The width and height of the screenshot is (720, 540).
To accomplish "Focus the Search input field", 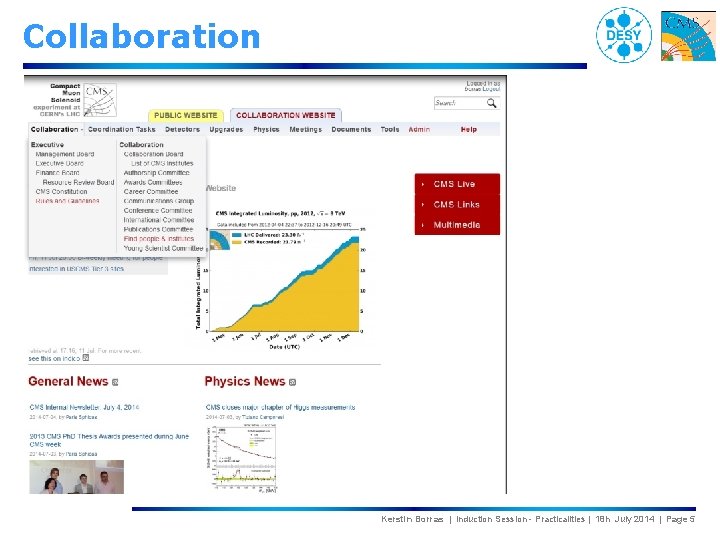I will [x=460, y=103].
